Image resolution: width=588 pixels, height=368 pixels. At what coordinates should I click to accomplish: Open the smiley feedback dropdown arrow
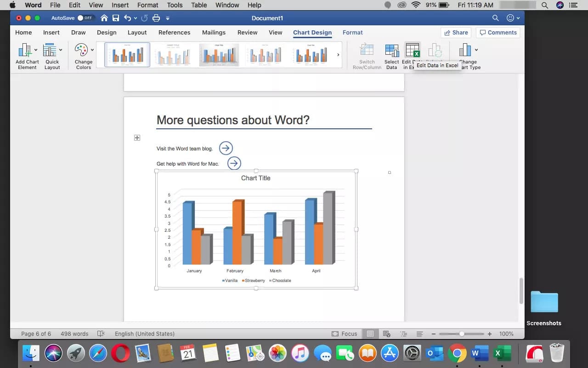click(518, 18)
